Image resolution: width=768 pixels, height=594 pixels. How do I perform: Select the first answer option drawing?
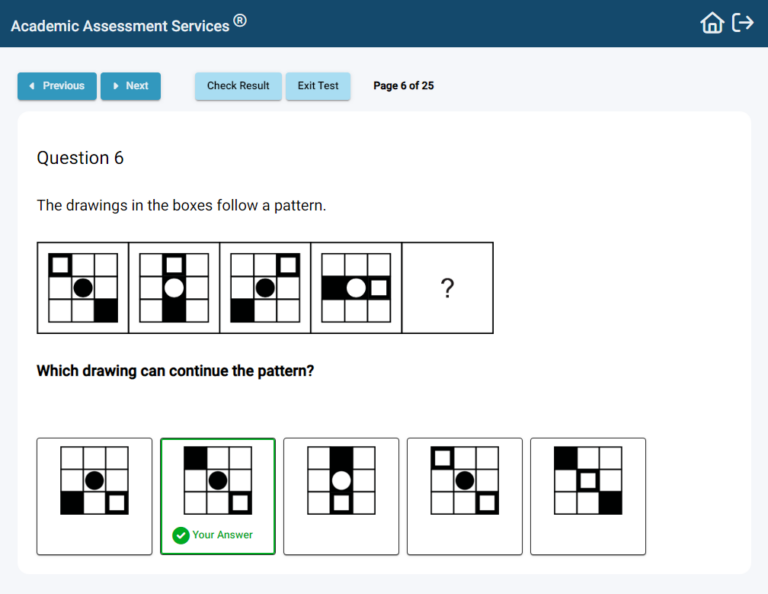point(94,495)
